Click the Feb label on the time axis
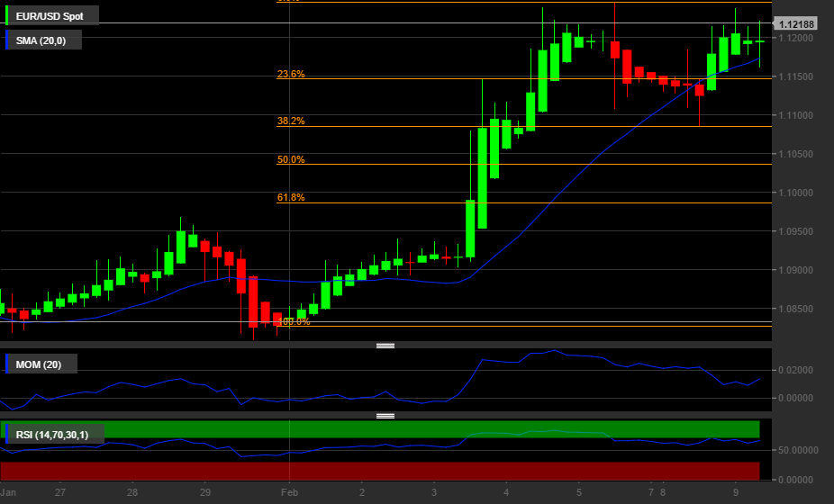Image resolution: width=834 pixels, height=504 pixels. coord(289,493)
